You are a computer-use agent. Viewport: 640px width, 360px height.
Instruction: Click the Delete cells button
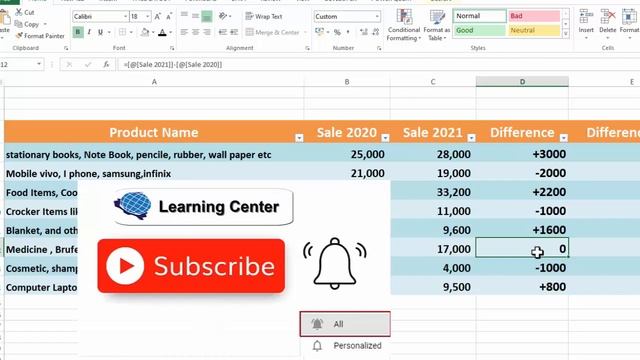coord(608,24)
